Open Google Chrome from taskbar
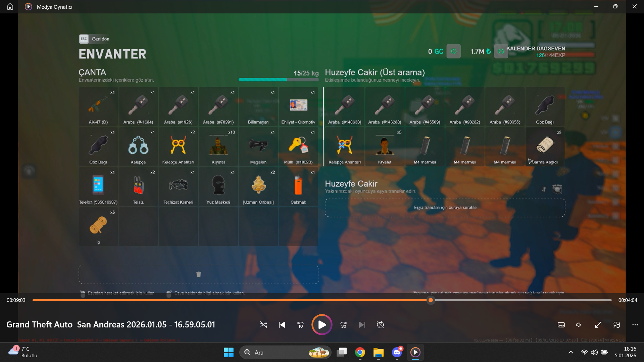644x362 pixels. click(x=360, y=352)
